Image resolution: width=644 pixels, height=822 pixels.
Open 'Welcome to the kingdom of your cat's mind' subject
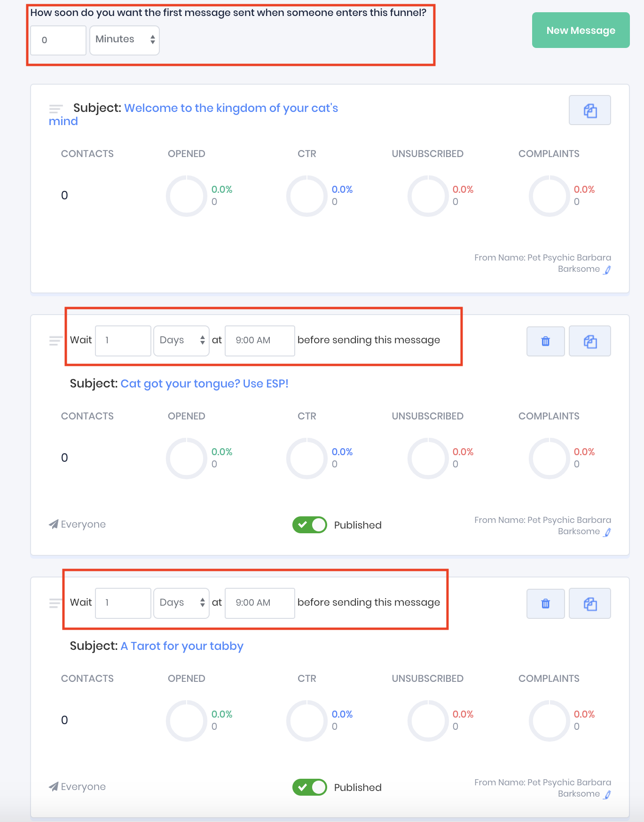[230, 108]
